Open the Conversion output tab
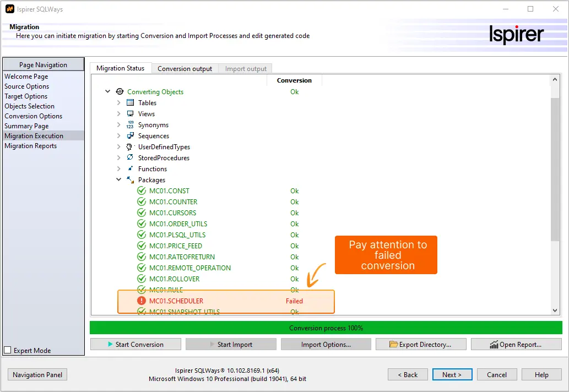The image size is (569, 392). point(185,68)
